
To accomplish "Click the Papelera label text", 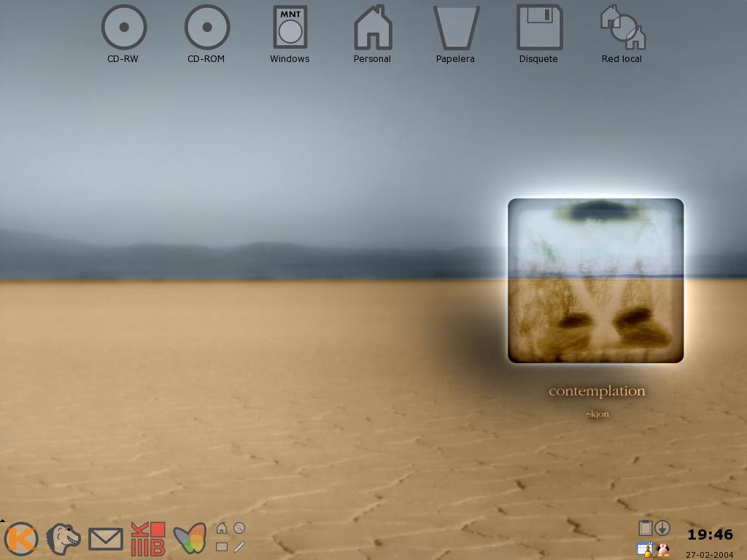I will click(455, 59).
